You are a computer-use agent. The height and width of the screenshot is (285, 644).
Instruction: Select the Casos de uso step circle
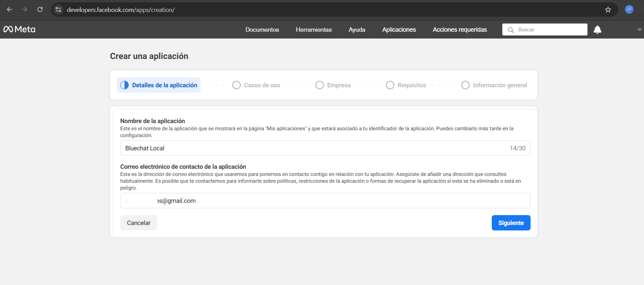coord(236,85)
